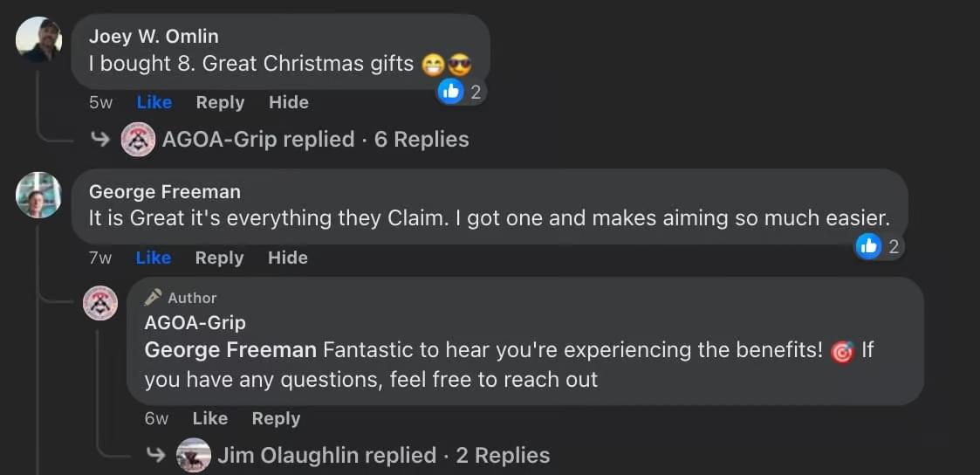The width and height of the screenshot is (980, 475).
Task: Reply to Joey W. Omlin's comment
Action: (x=220, y=102)
